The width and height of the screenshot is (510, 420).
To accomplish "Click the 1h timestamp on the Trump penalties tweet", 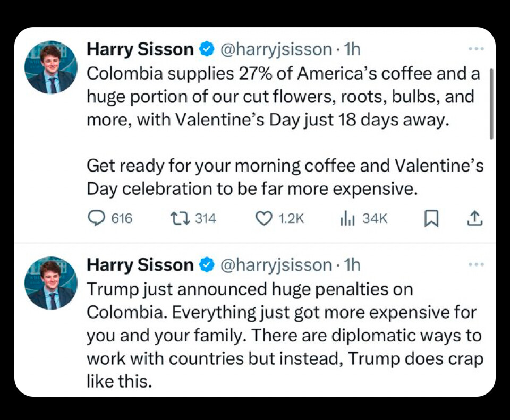I will pos(352,264).
